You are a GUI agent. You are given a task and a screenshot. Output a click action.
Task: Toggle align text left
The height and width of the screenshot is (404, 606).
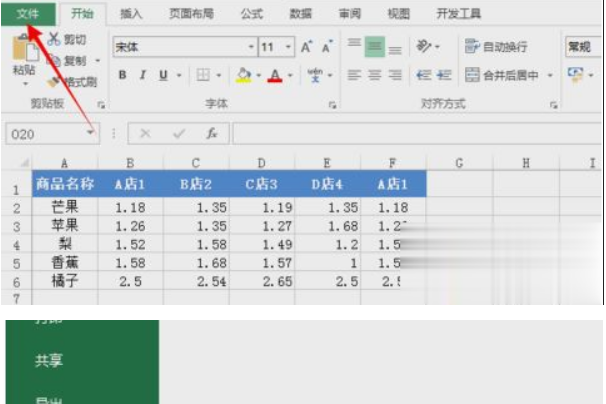tap(354, 75)
